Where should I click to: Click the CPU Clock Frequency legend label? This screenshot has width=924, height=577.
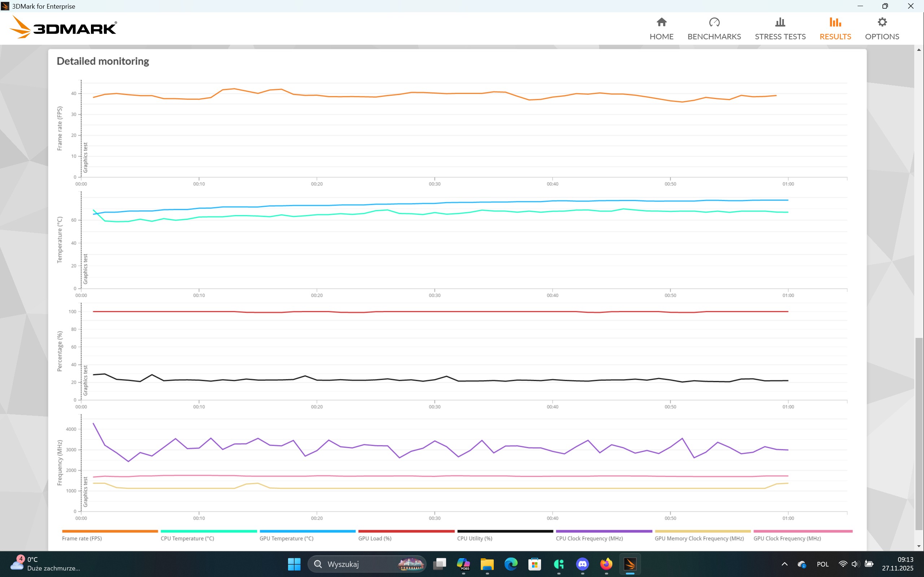(589, 538)
